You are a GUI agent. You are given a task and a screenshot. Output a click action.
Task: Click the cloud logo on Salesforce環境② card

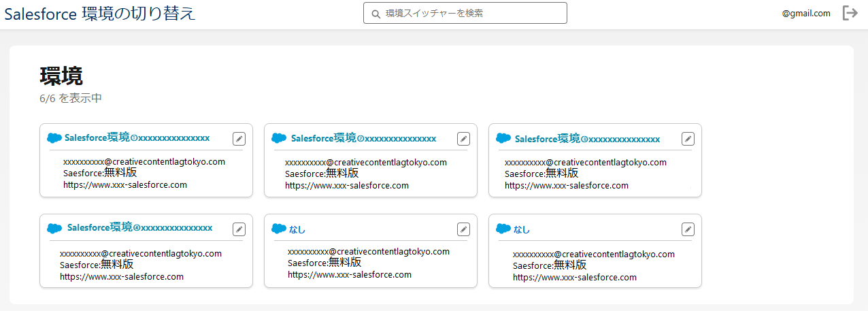click(x=279, y=138)
